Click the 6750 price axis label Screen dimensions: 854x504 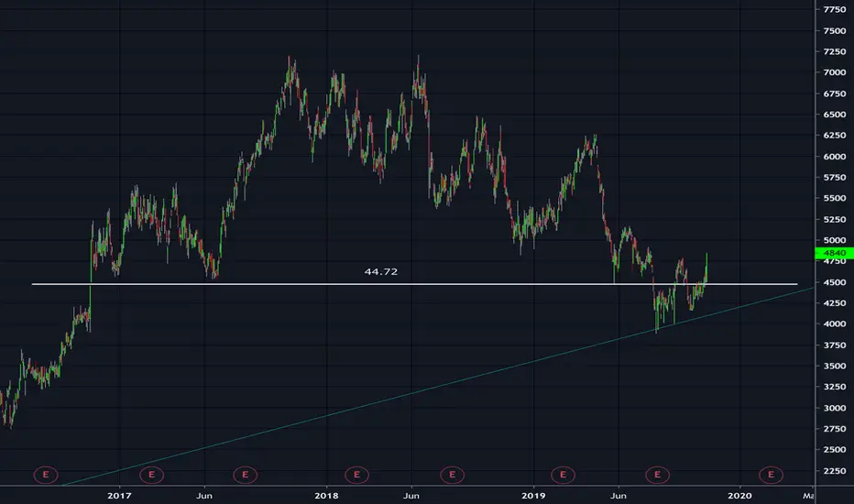[835, 93]
